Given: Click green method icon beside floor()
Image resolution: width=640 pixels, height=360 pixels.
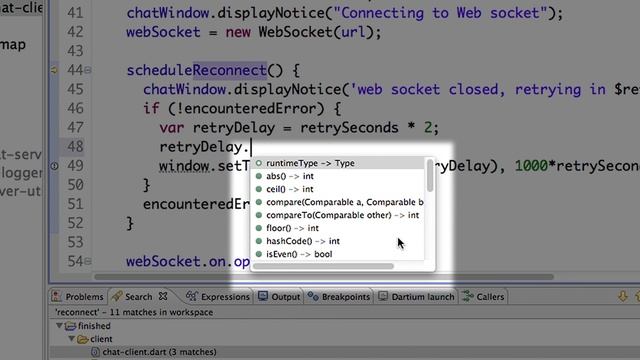Looking at the screenshot, I should tap(258, 228).
